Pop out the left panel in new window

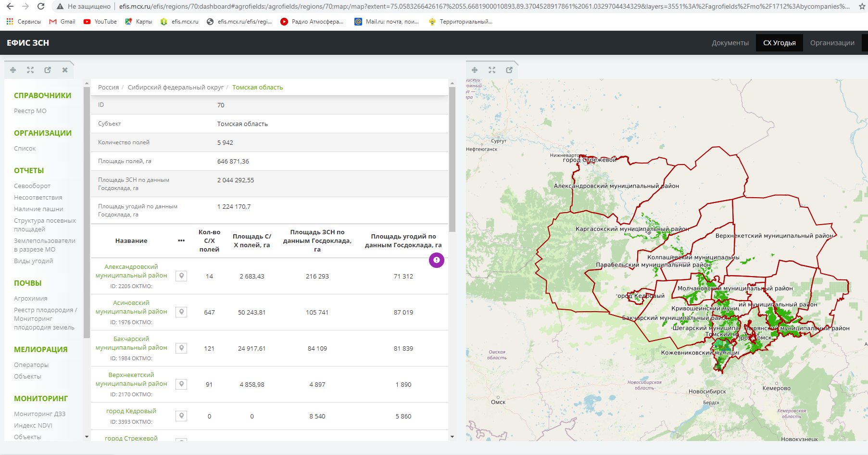[48, 70]
